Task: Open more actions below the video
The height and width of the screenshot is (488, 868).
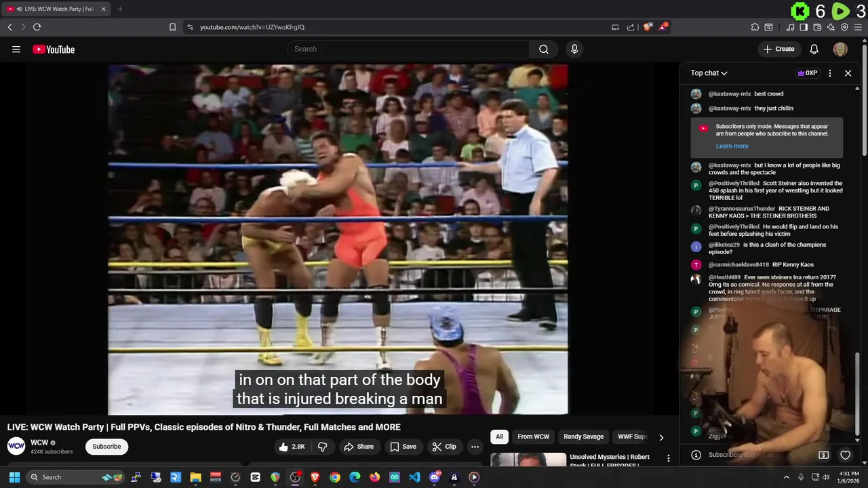Action: [475, 447]
